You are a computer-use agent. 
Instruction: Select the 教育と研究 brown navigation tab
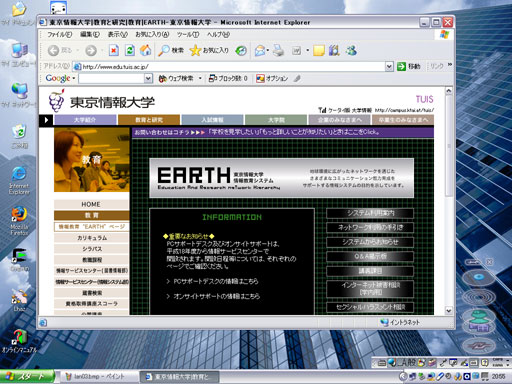pos(149,120)
